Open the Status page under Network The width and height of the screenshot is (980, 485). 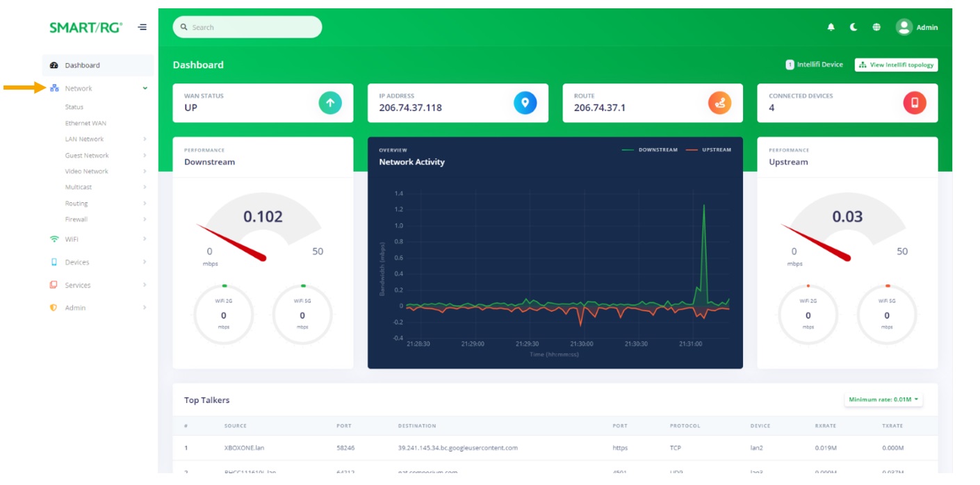point(74,107)
